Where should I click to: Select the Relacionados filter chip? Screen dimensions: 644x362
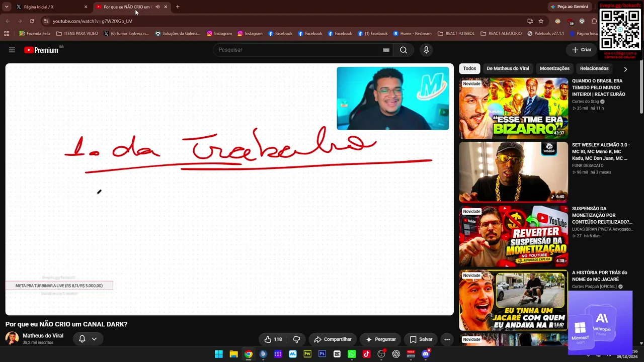click(x=594, y=68)
